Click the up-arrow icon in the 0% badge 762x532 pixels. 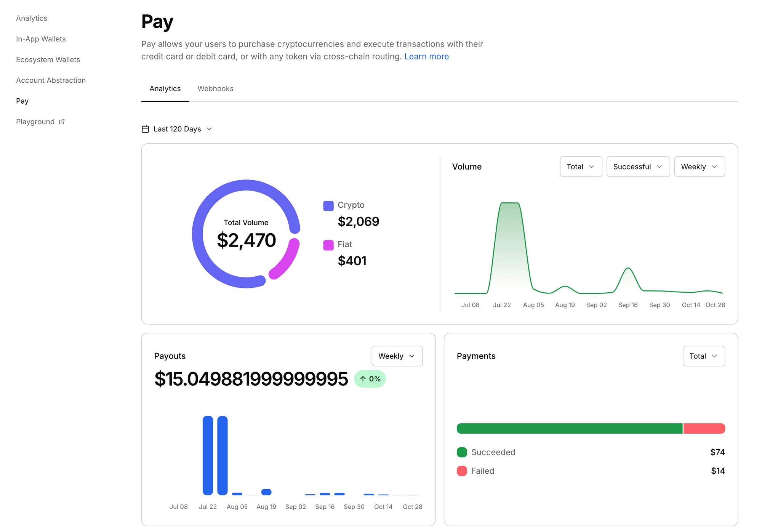(x=363, y=379)
